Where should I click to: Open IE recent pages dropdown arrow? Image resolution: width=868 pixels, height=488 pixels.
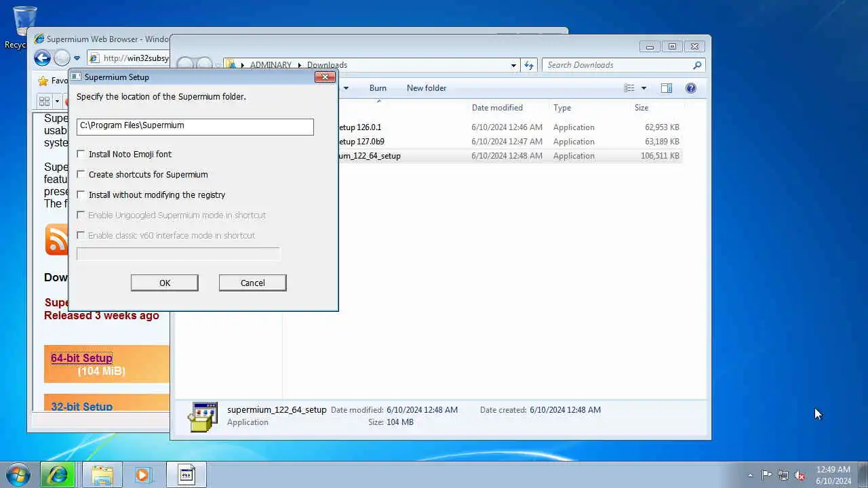(x=77, y=58)
